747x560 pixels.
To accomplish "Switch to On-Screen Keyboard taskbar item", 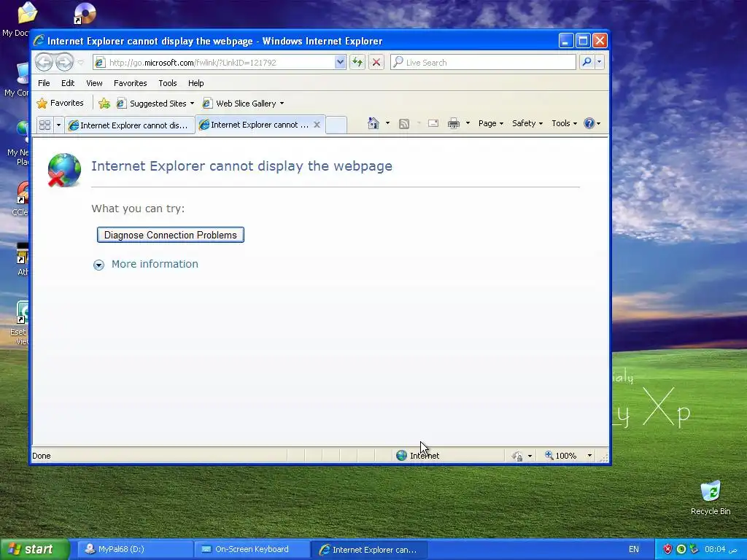I will click(x=252, y=549).
